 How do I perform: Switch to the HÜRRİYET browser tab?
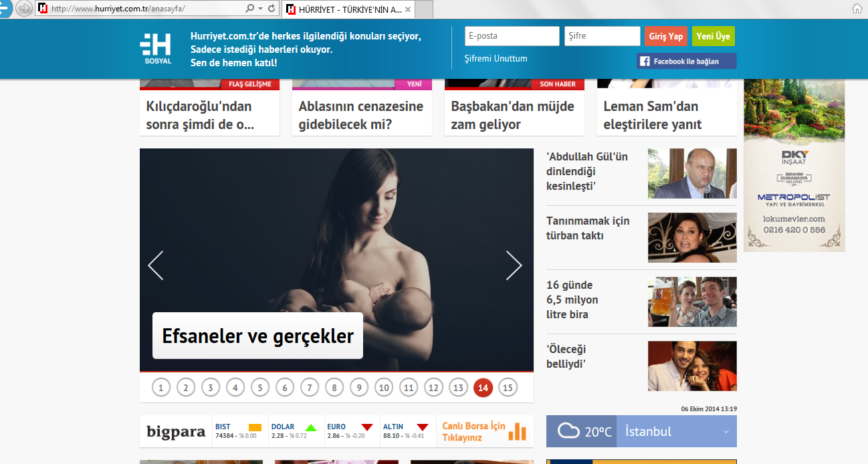(x=348, y=9)
